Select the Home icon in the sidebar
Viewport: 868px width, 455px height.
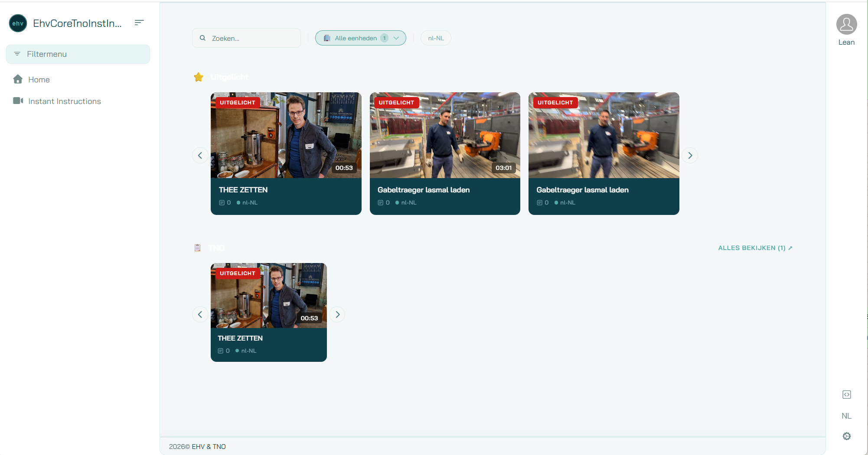[x=18, y=79]
